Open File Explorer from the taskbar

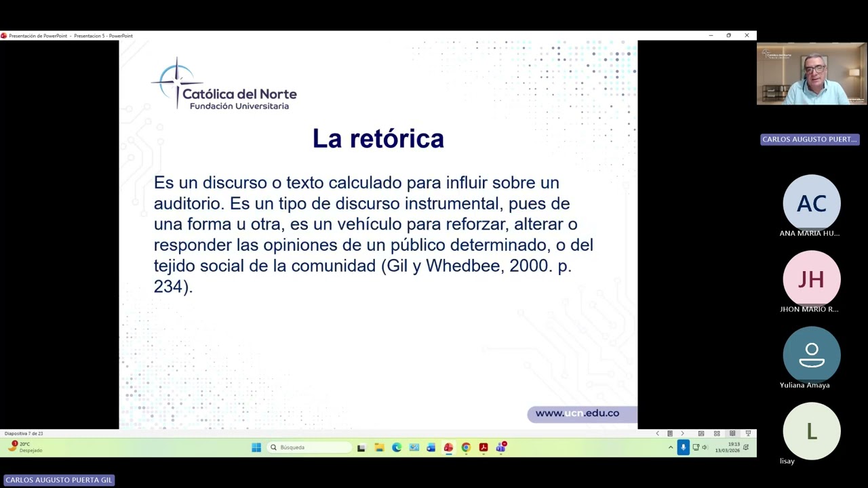pos(379,447)
